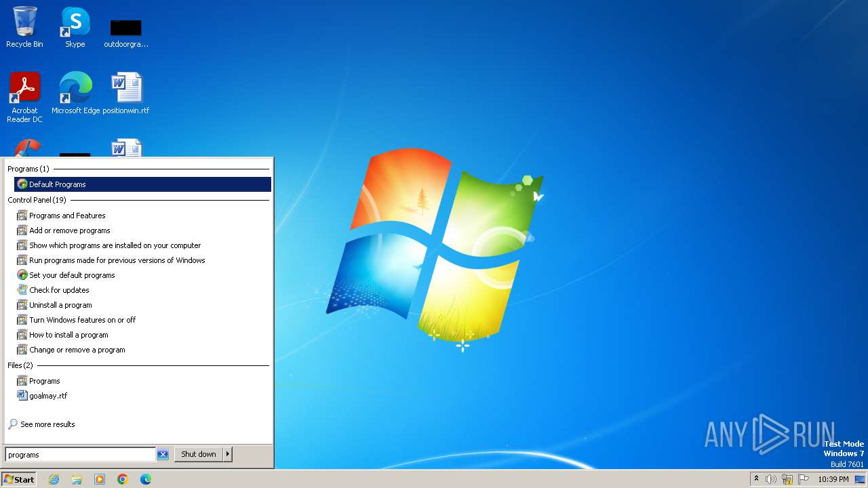Screen dimensions: 868x488
Task: Open Internet Explorer from taskbar
Action: (x=54, y=479)
